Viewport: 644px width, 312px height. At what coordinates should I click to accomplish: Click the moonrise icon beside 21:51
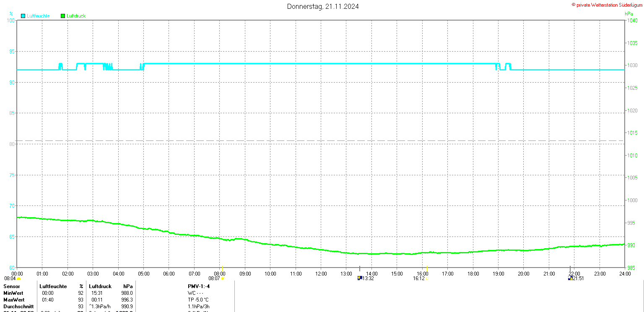[x=570, y=278]
